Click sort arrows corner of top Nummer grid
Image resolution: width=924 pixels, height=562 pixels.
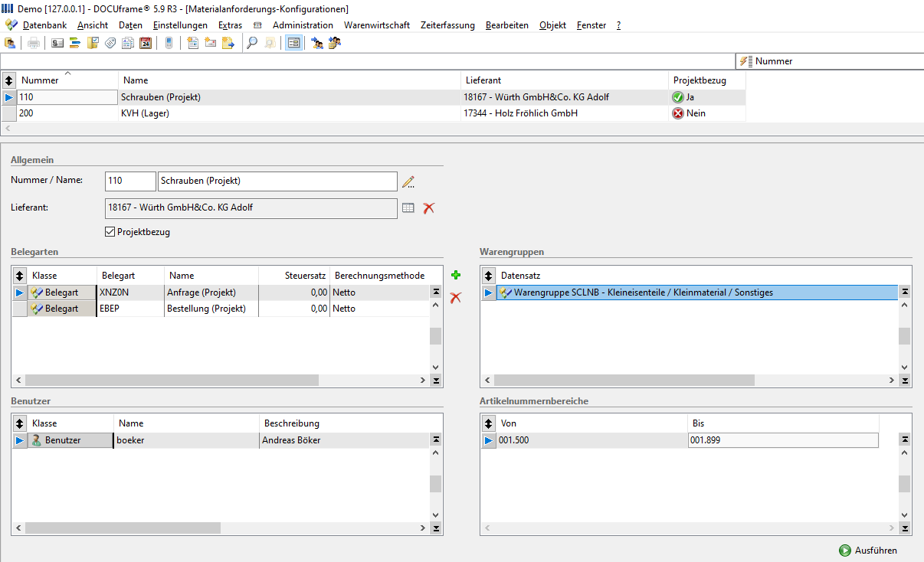pyautogui.click(x=8, y=80)
